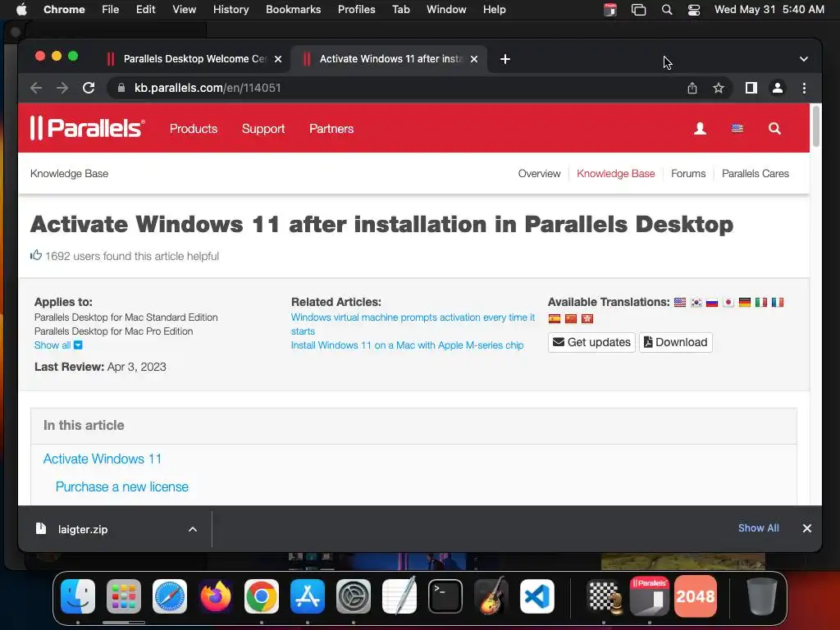Image resolution: width=840 pixels, height=630 pixels.
Task: Click the Parallels logo
Action: 87,128
